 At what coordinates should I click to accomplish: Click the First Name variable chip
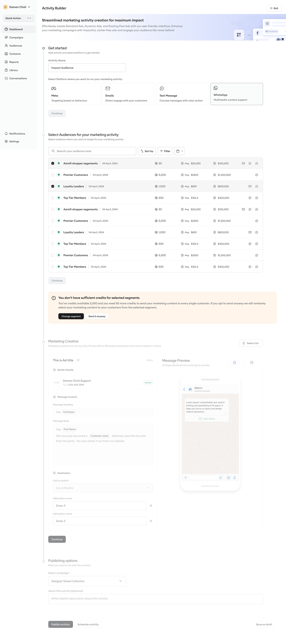click(70, 429)
